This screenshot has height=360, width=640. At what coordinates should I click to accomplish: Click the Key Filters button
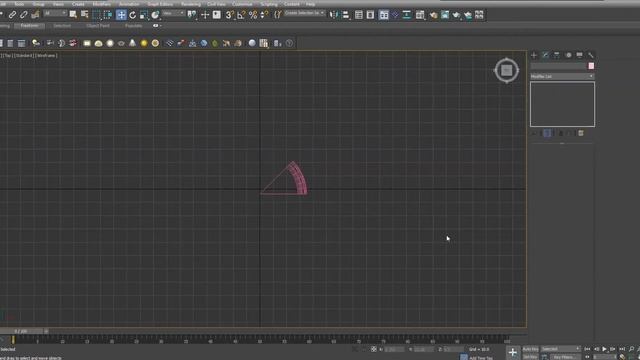564,357
